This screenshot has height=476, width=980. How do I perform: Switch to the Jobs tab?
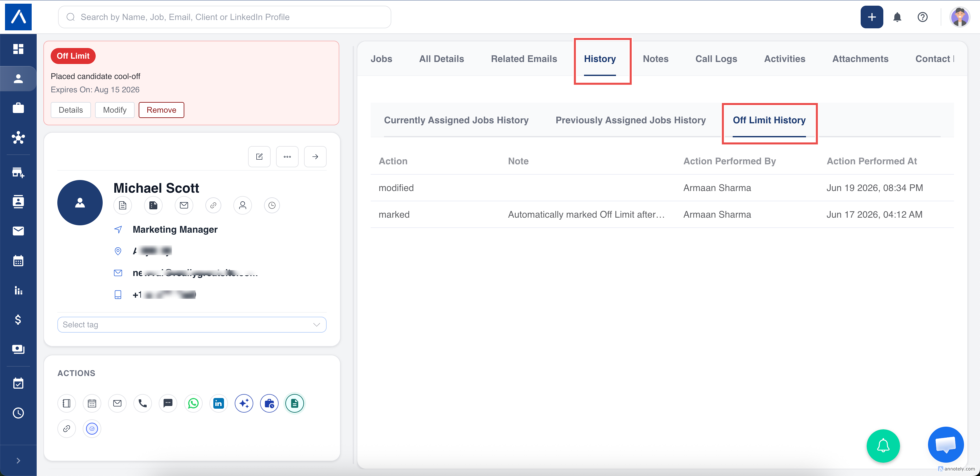[381, 59]
